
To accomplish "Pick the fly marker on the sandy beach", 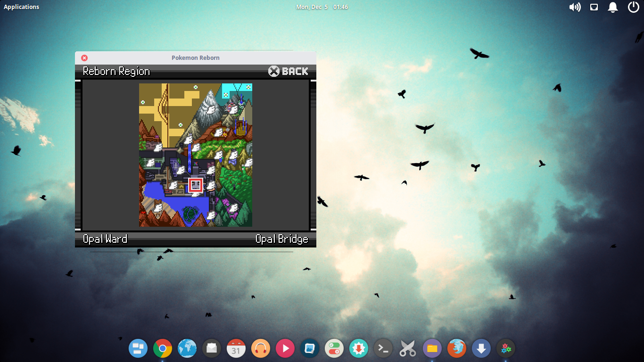I will pyautogui.click(x=158, y=207).
